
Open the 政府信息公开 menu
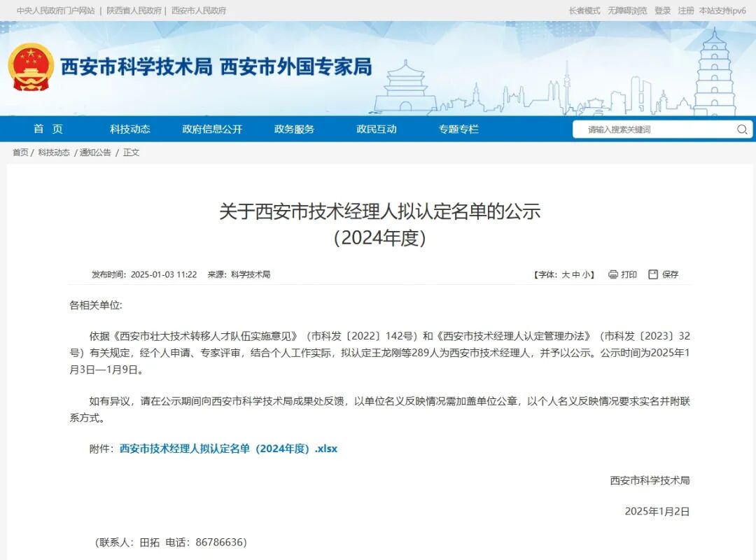(211, 129)
